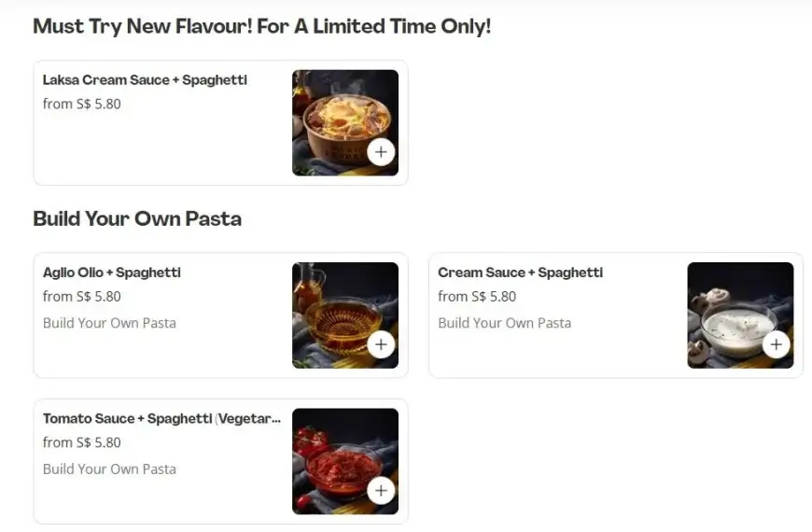812x532 pixels.
Task: Select the Build Your Own Pasta section heading
Action: 137,219
